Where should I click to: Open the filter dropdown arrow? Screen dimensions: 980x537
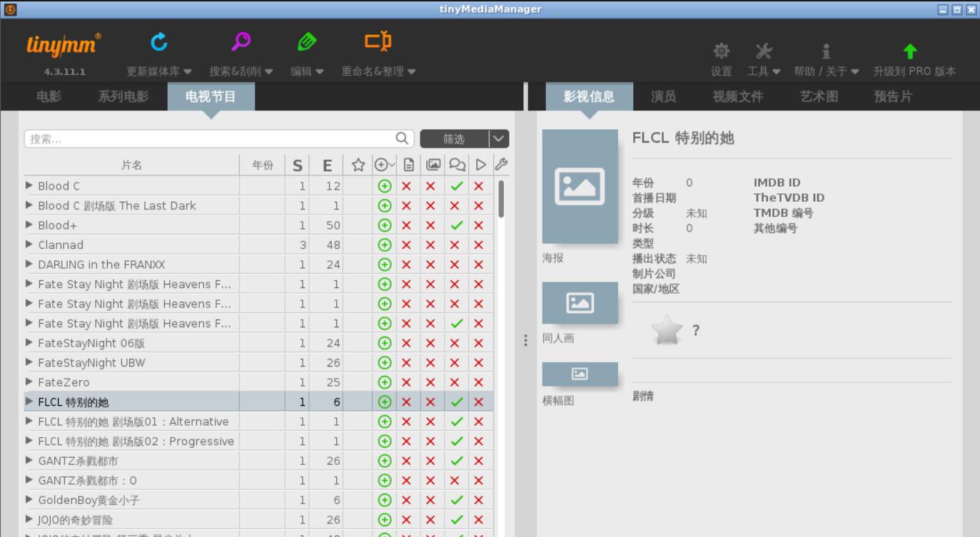pos(499,138)
